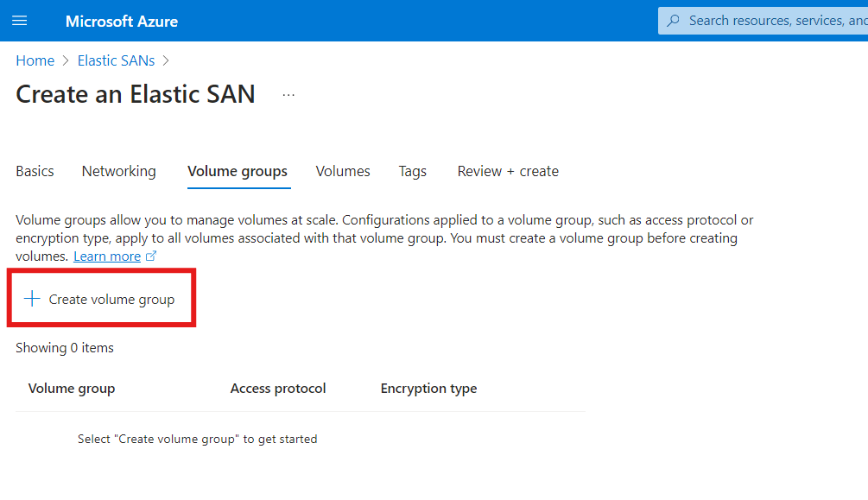
Task: Click the Home breadcrumb link
Action: tap(35, 61)
